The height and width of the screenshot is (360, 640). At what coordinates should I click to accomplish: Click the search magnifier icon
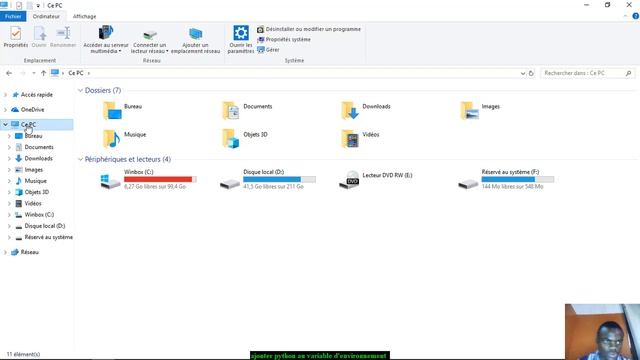(629, 73)
